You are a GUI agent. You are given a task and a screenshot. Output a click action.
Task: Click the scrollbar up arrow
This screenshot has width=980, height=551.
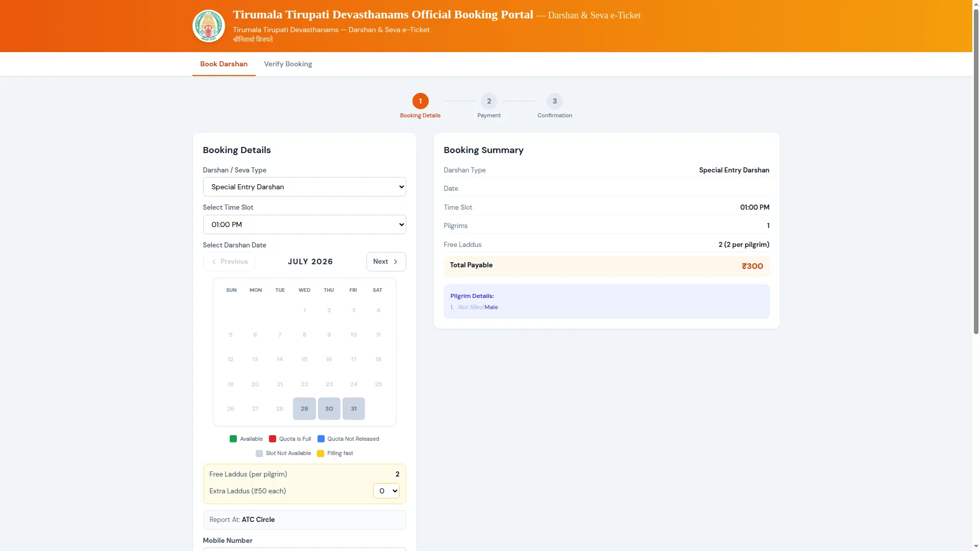[976, 4]
